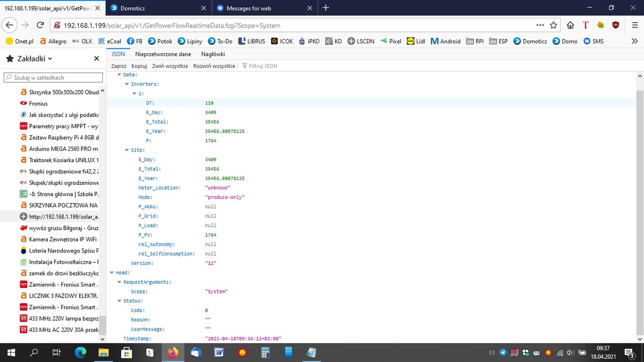644x362 pixels.
Task: Open the hamburger application menu
Action: click(x=635, y=25)
